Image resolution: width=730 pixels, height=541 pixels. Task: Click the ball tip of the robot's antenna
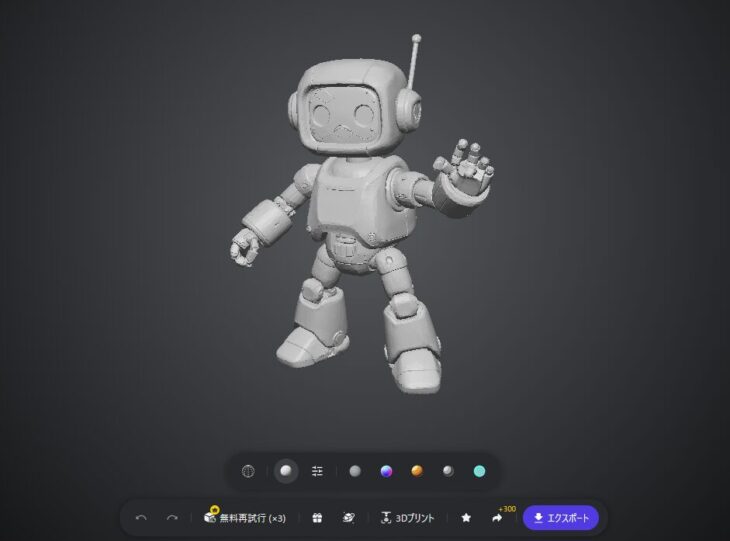[x=416, y=38]
